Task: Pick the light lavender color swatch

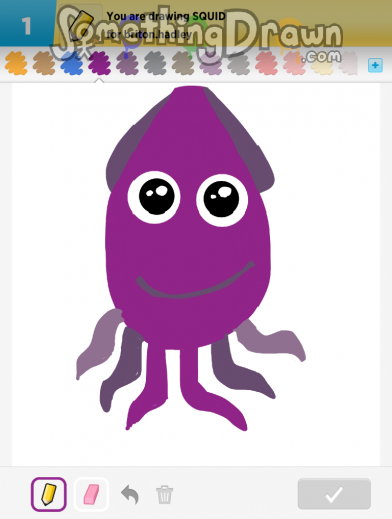Action: point(211,63)
